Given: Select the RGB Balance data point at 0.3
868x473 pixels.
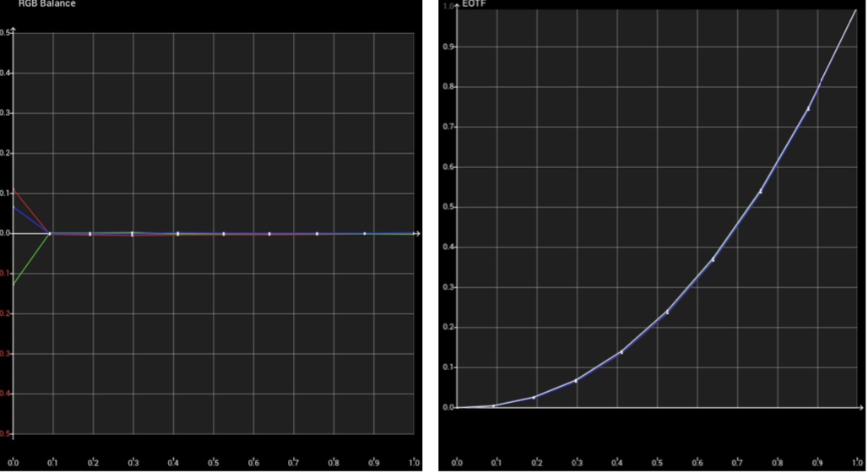Looking at the screenshot, I should point(133,233).
